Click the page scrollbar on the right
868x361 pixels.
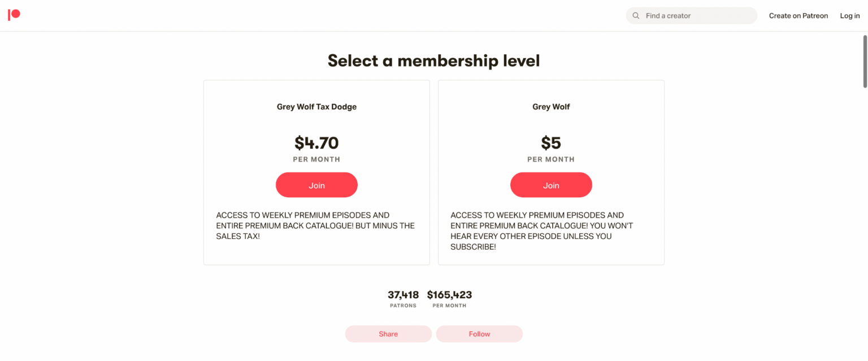[864, 61]
